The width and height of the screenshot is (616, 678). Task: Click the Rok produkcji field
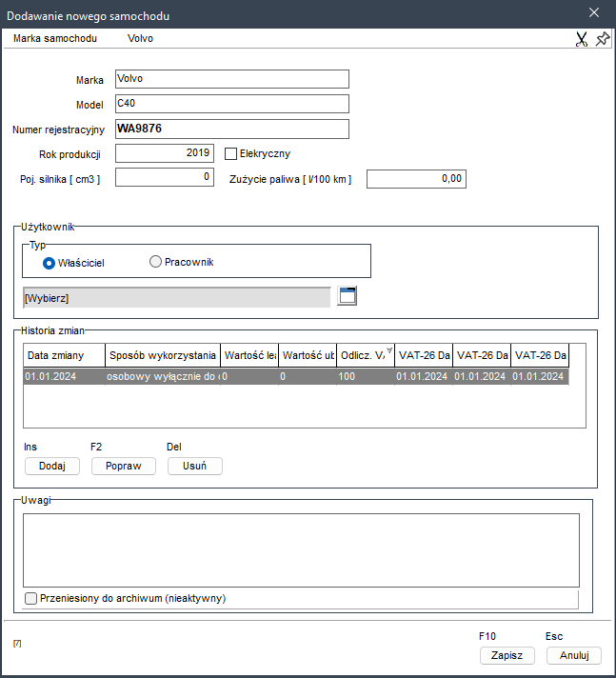click(165, 153)
